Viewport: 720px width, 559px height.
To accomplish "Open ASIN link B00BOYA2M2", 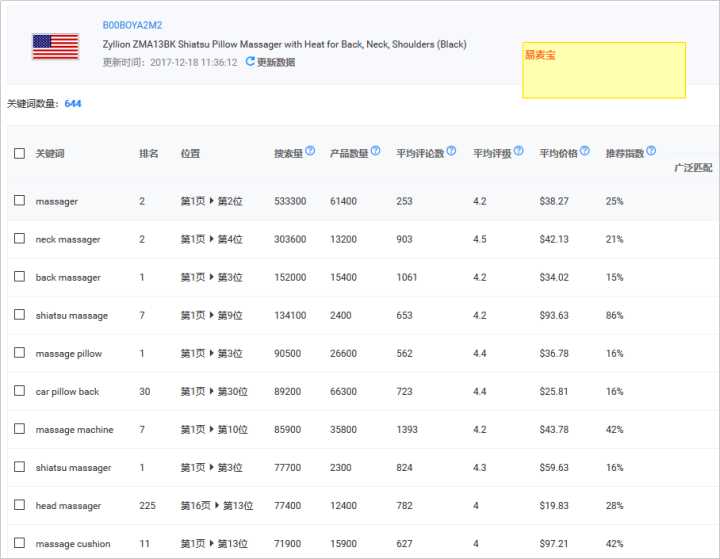I will tap(132, 25).
